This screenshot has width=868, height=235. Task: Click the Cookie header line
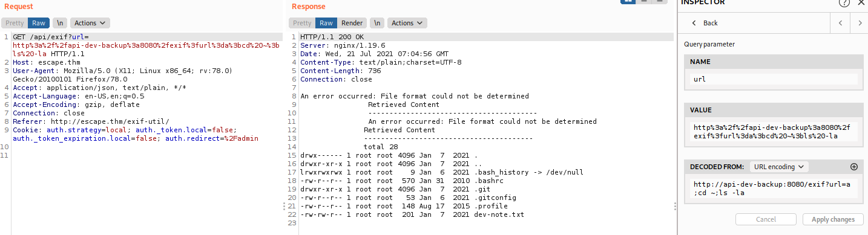[x=136, y=134]
